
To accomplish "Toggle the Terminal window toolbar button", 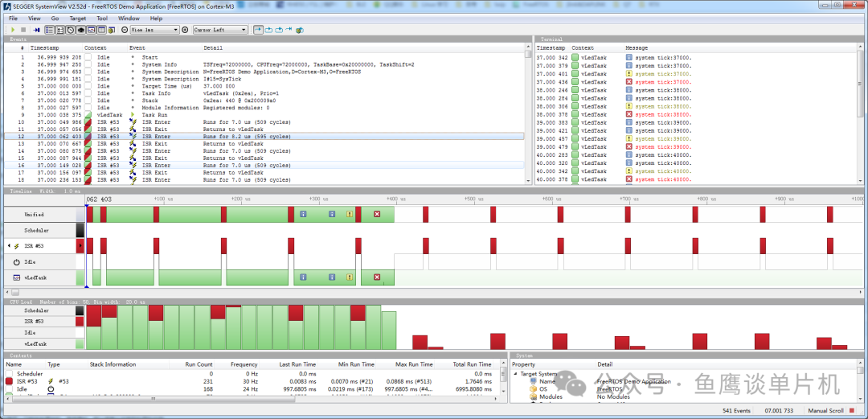I will (59, 30).
